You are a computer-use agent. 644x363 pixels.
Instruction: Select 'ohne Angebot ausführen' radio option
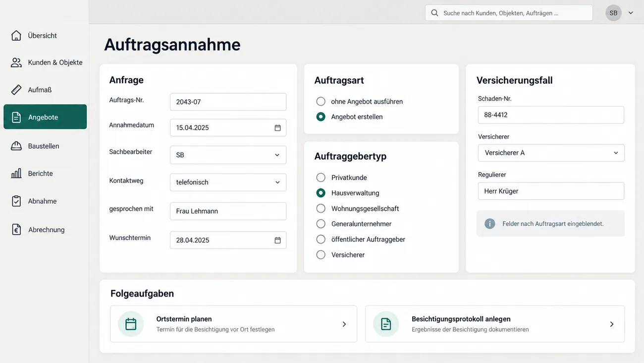point(321,101)
